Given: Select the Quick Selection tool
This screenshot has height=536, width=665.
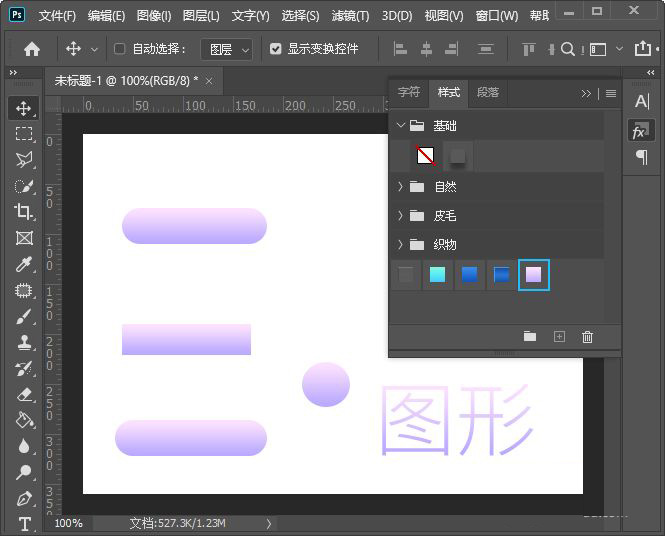Looking at the screenshot, I should point(24,186).
